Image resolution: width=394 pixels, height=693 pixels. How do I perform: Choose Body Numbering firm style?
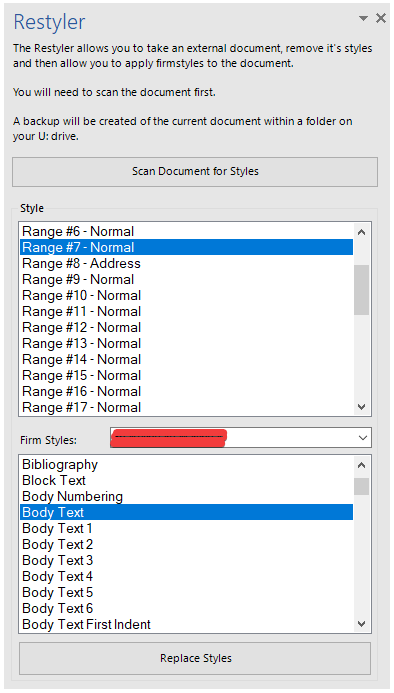(186, 496)
